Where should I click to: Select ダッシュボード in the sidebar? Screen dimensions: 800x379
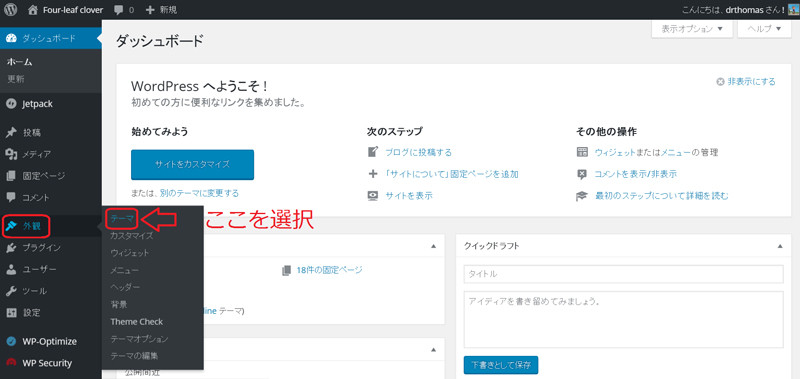pos(50,38)
